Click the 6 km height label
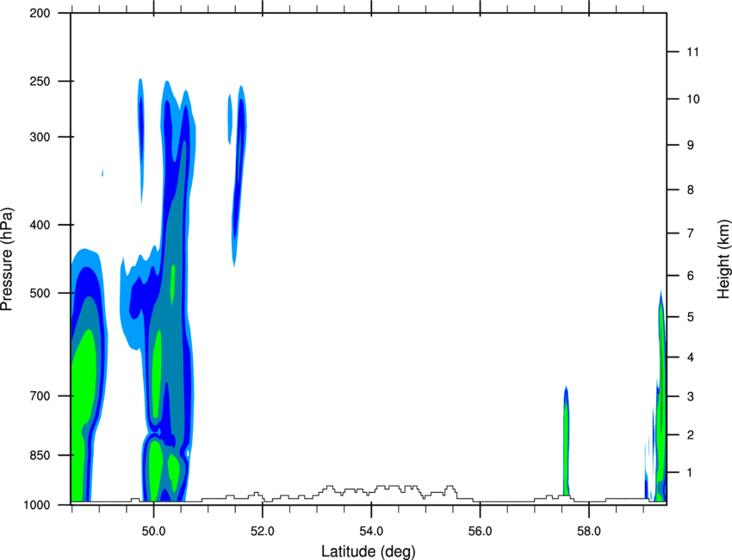Screen dimensions: 732x560 691,276
